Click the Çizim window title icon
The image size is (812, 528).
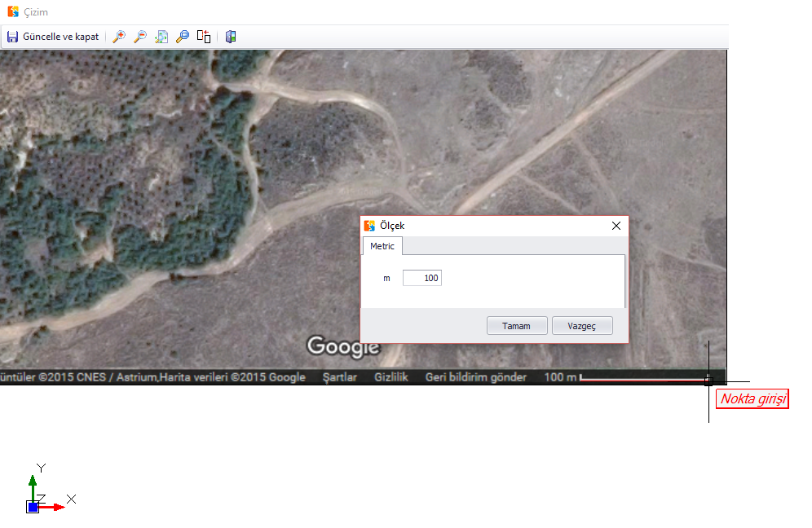click(x=12, y=11)
